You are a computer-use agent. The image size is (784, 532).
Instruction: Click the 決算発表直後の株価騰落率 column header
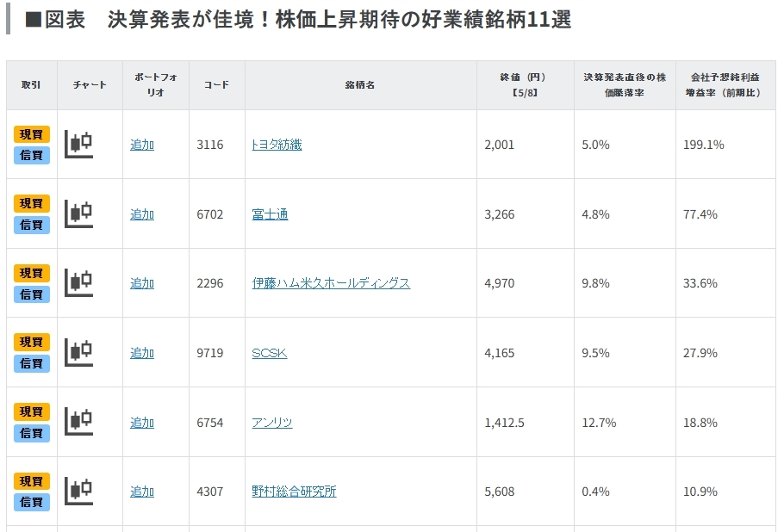625,85
